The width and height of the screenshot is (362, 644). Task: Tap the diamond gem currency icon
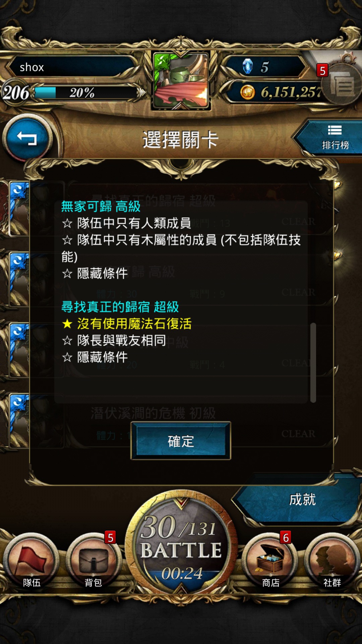[247, 66]
